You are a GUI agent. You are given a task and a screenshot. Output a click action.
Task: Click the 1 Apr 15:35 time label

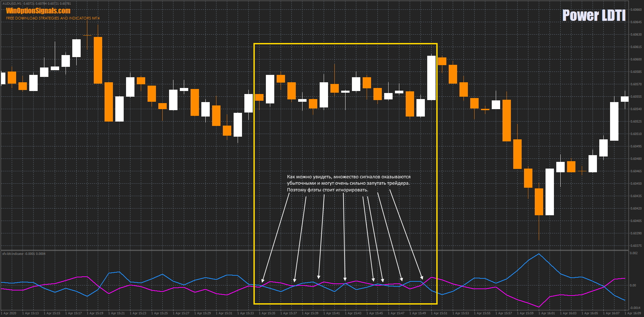(x=267, y=313)
